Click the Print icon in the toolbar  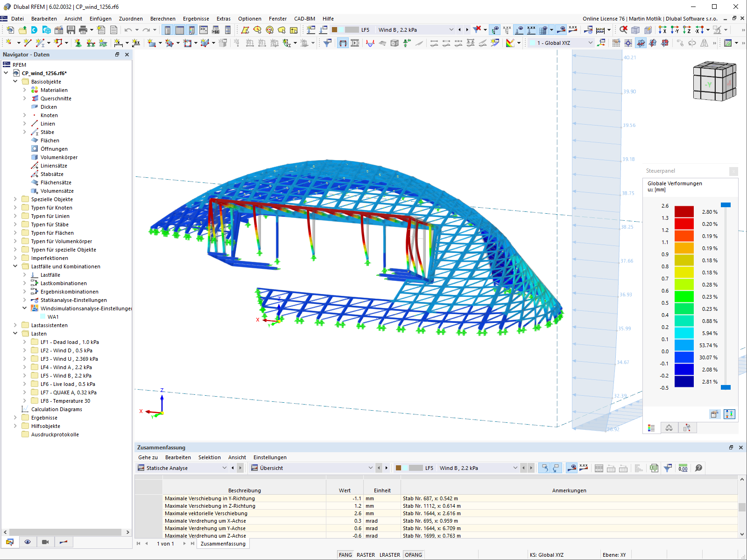click(x=83, y=30)
